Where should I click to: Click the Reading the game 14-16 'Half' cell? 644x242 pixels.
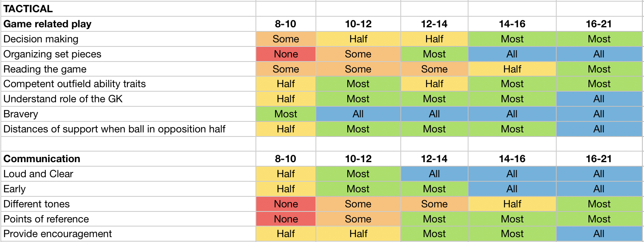coord(512,69)
